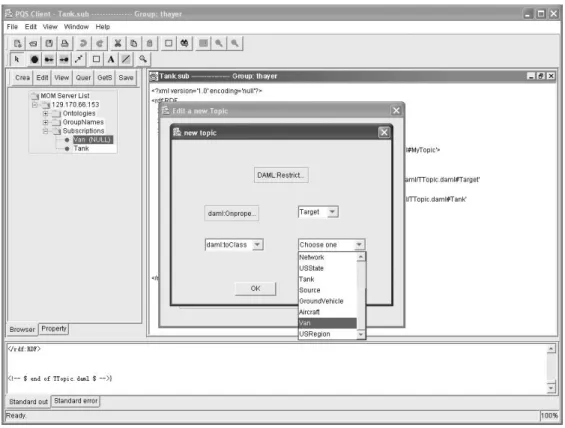Expand the GroupNames folder
Viewport: 565px width, 428px height.
click(46, 122)
